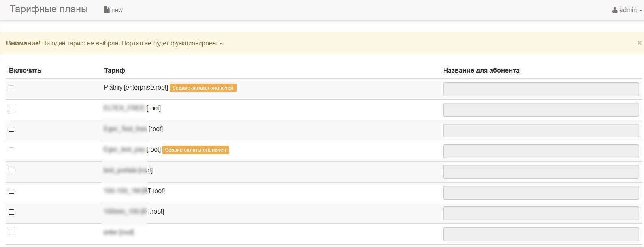
Task: Click the "Название для абонента" column header
Action: pyautogui.click(x=481, y=70)
